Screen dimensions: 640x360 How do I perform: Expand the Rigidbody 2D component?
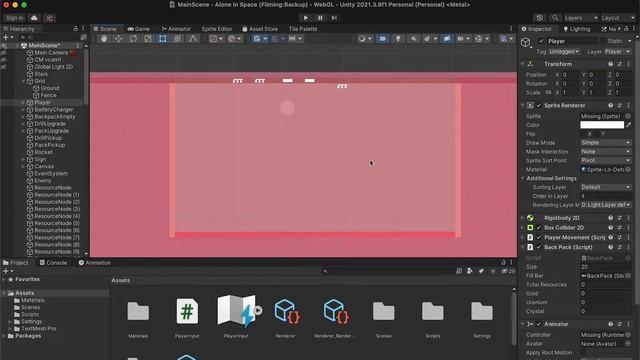[523, 218]
